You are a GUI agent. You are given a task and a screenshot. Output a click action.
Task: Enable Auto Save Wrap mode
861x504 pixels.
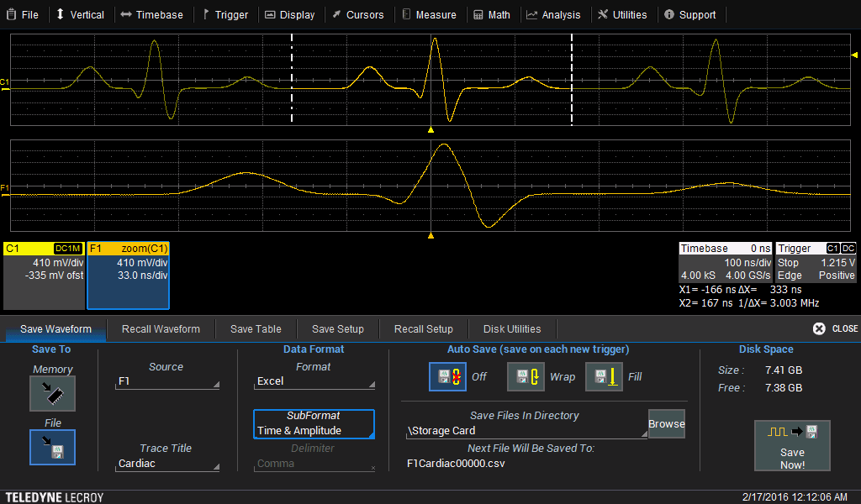526,376
